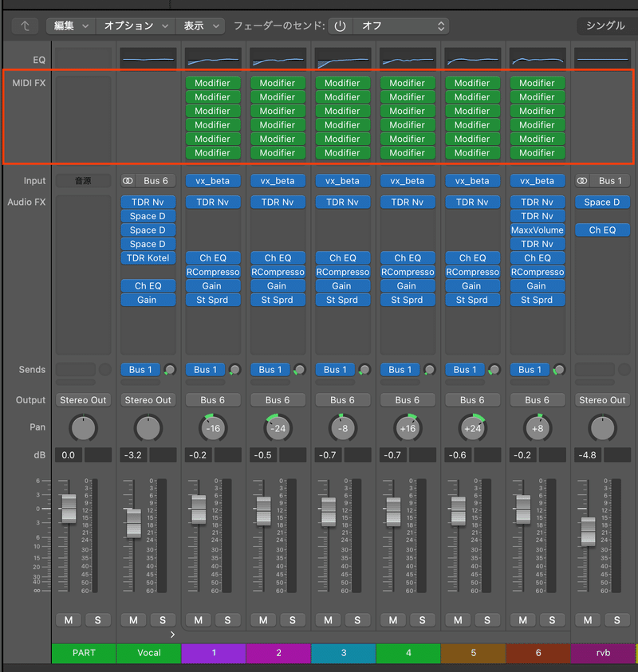The width and height of the screenshot is (638, 672).
Task: Click the Pan knob on channel 4
Action: click(408, 427)
